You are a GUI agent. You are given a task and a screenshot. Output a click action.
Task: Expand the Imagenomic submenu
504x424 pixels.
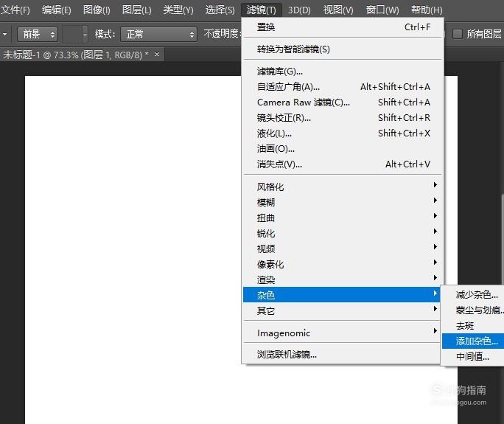pyautogui.click(x=342, y=333)
